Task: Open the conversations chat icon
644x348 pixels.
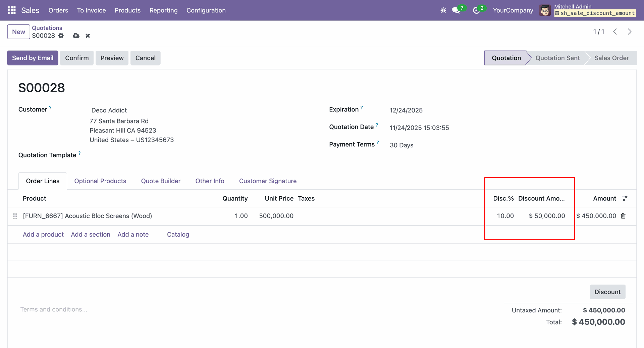Action: tap(455, 10)
